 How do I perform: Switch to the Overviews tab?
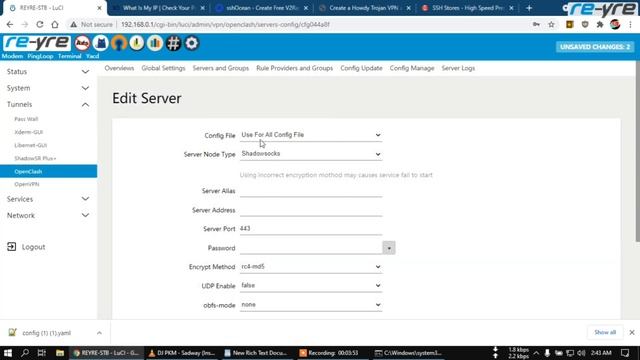[119, 68]
